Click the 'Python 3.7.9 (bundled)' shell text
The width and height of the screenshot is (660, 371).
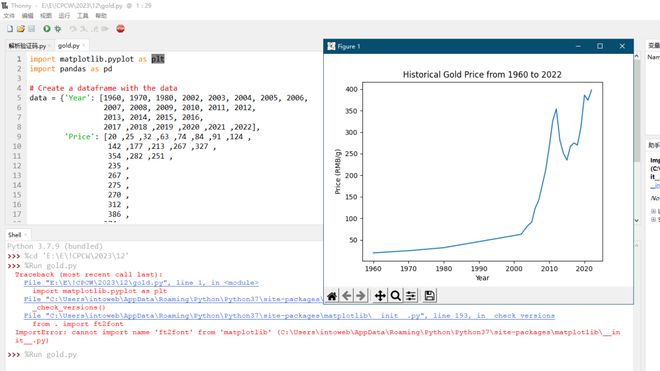pyautogui.click(x=55, y=246)
